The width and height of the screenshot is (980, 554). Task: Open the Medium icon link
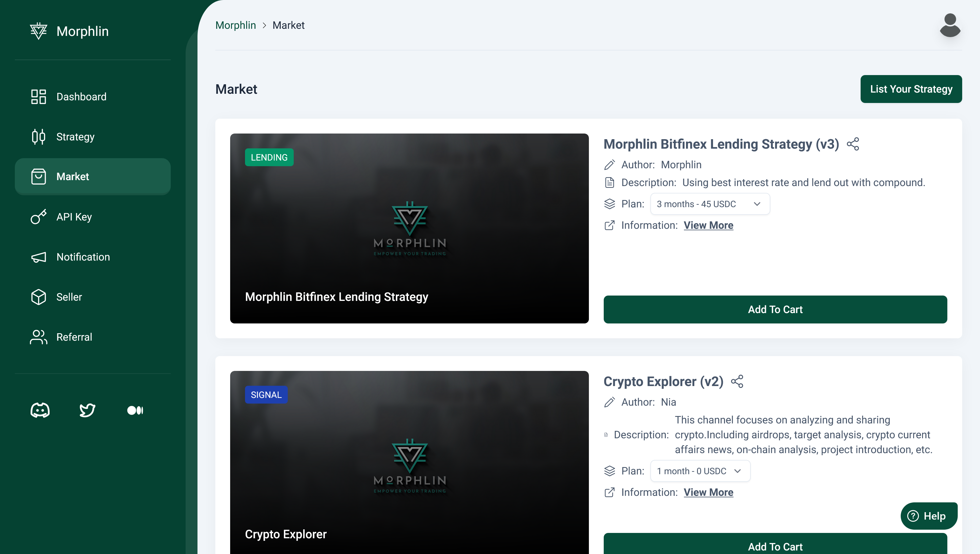click(135, 410)
